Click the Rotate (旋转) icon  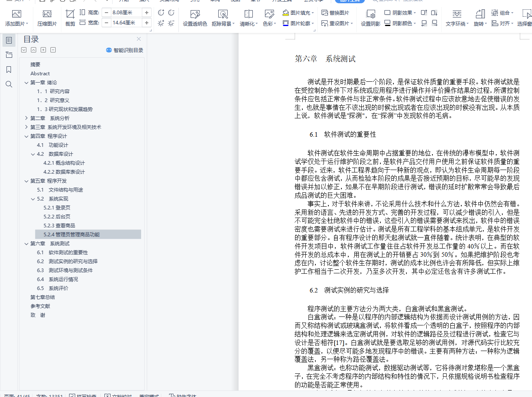[480, 14]
